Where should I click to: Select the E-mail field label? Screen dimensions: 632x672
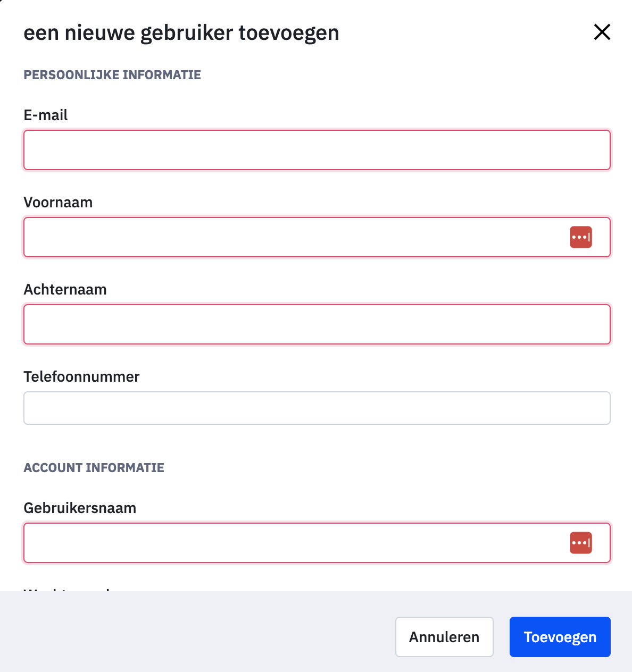click(x=45, y=115)
